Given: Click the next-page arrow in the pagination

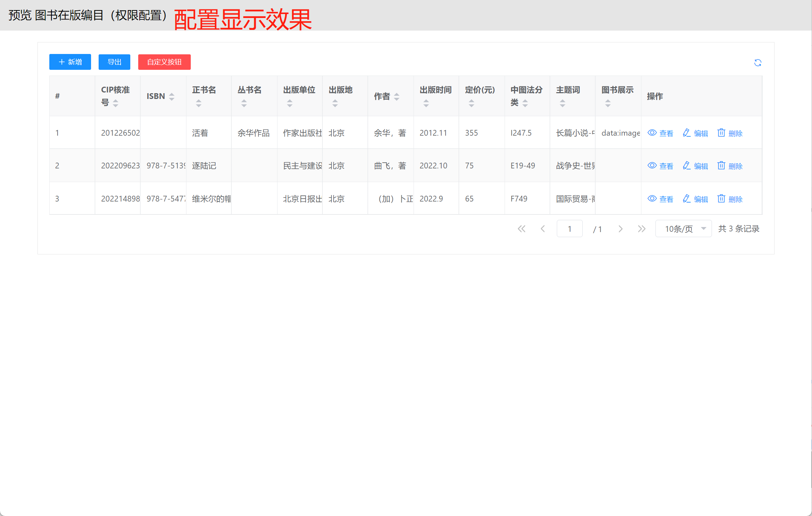Looking at the screenshot, I should pyautogui.click(x=620, y=229).
